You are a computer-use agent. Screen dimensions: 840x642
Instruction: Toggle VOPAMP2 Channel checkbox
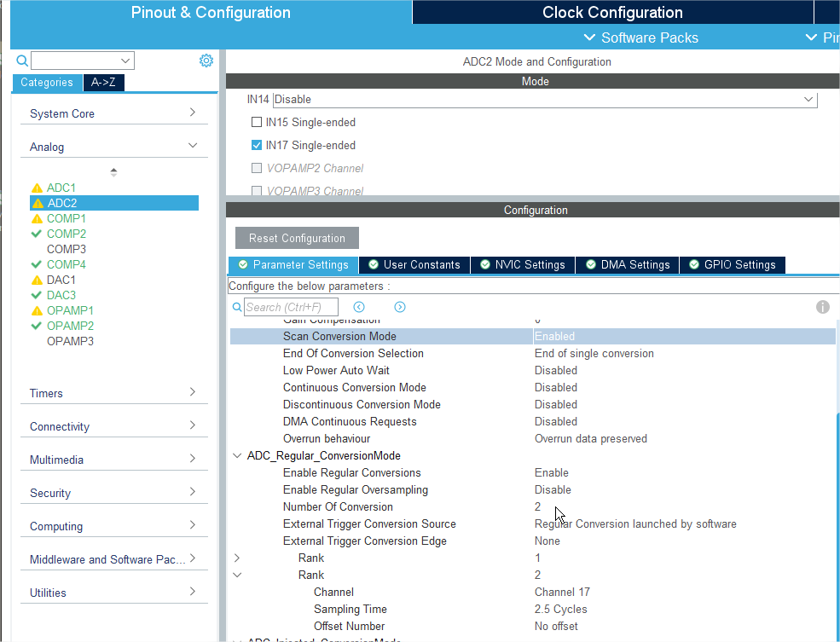tap(257, 168)
